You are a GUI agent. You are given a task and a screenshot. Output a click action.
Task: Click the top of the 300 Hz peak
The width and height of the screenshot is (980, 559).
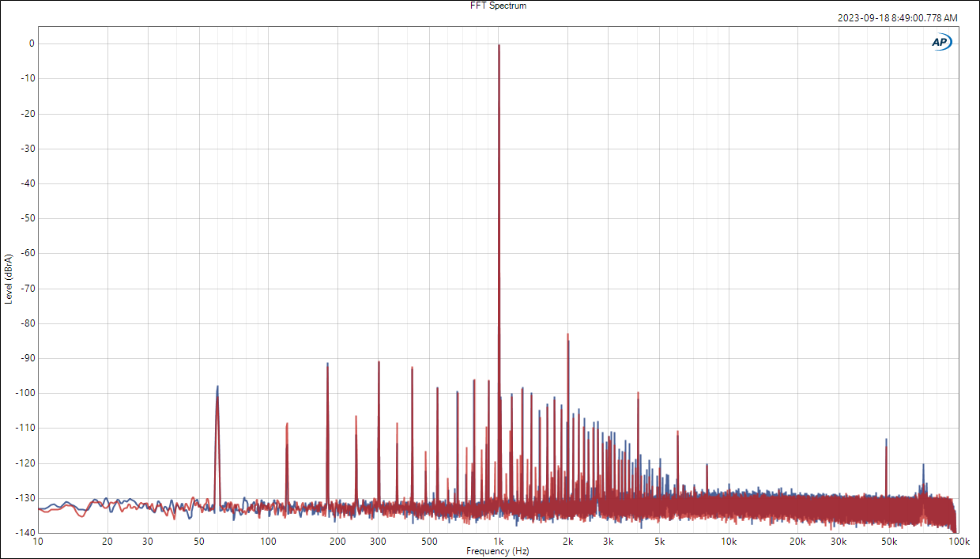[379, 362]
